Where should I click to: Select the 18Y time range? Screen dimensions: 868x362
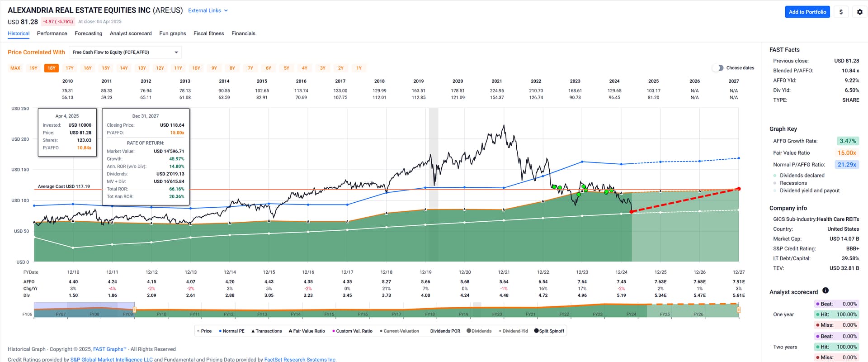52,68
